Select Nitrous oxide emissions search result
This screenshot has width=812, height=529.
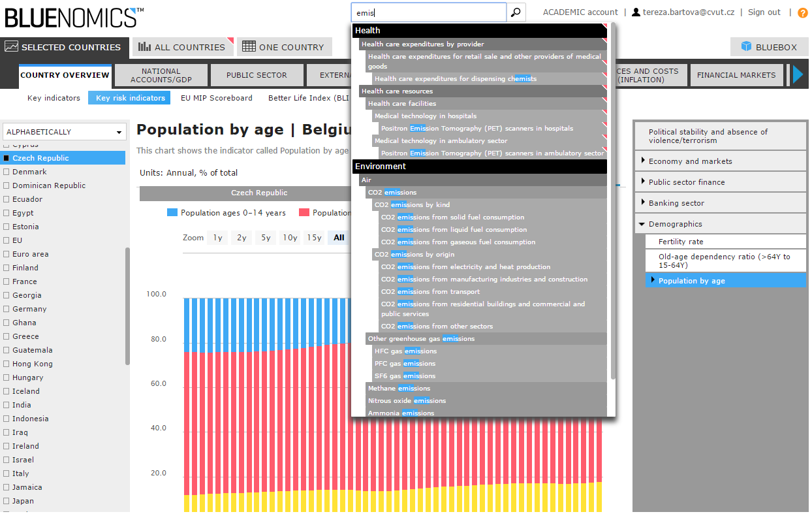click(486, 401)
